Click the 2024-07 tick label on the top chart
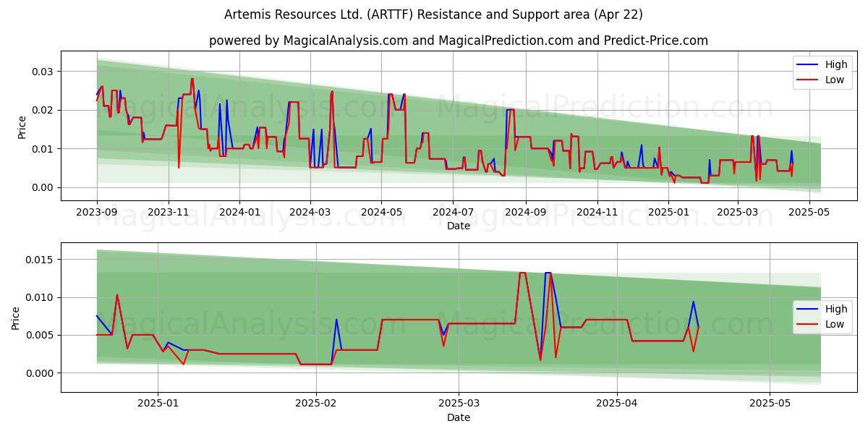The height and width of the screenshot is (434, 868). (x=453, y=212)
